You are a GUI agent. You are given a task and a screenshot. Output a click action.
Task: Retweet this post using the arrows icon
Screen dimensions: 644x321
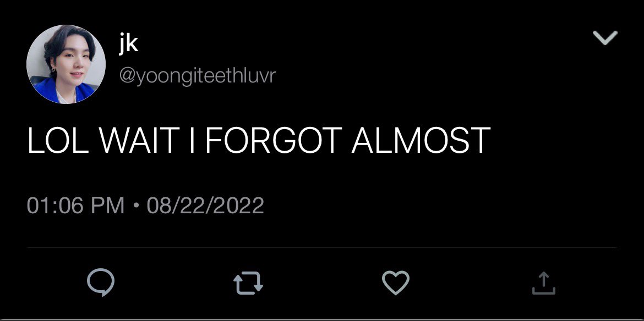(x=248, y=284)
